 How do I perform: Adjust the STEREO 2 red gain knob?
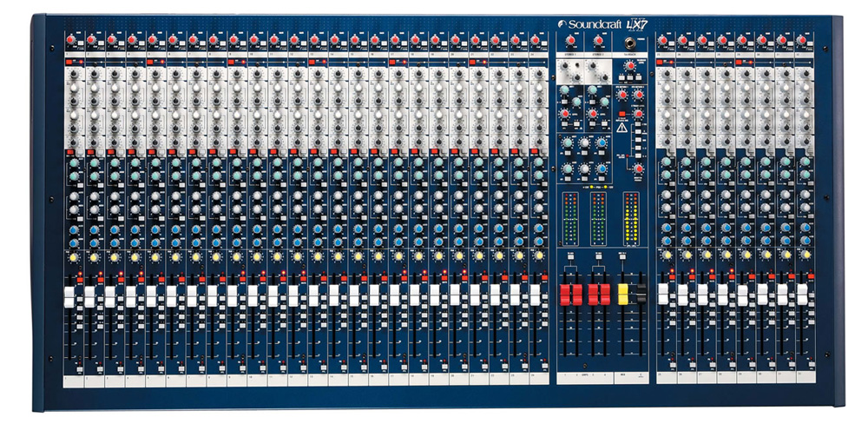(598, 41)
